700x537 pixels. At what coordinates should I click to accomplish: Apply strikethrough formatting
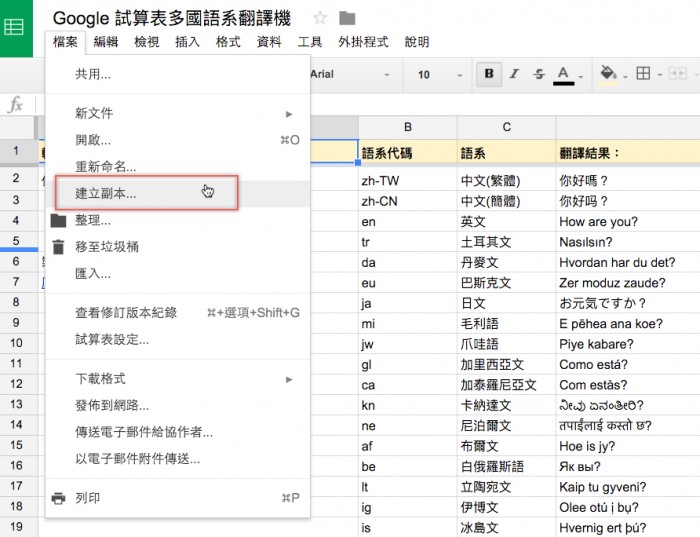coord(539,74)
